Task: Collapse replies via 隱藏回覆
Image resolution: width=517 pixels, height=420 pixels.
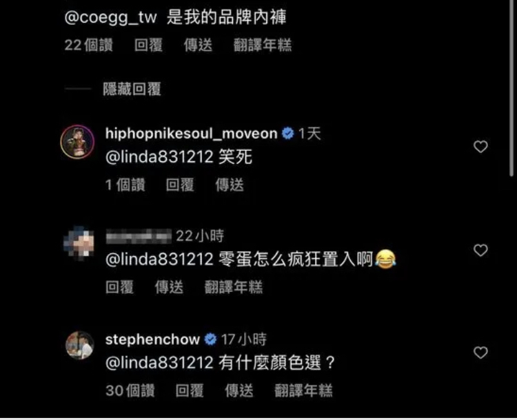Action: 132,89
